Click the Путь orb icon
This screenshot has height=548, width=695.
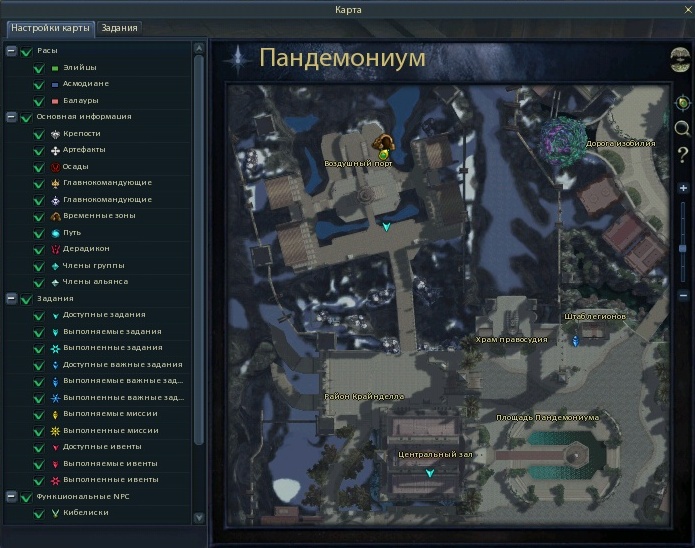pos(55,233)
